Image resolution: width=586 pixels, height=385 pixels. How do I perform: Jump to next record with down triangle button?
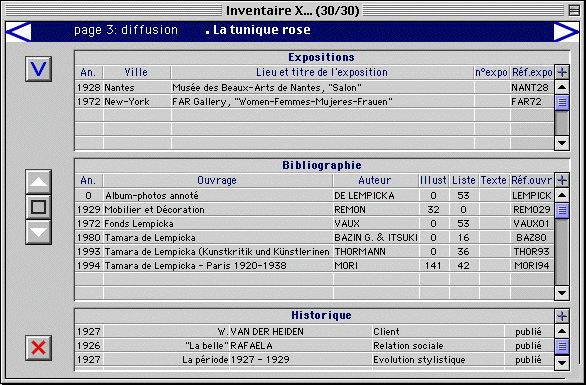coord(38,232)
